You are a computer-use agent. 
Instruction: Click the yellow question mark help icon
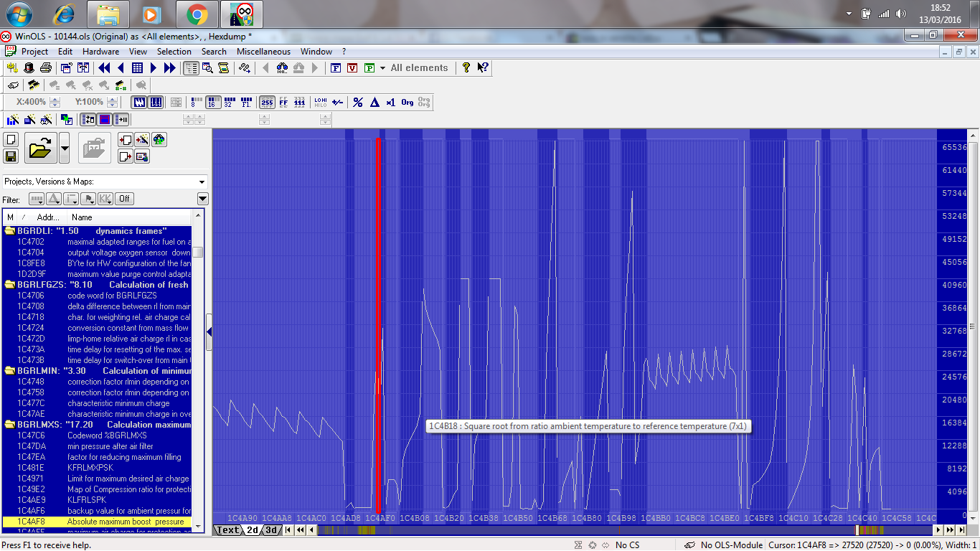(x=466, y=67)
